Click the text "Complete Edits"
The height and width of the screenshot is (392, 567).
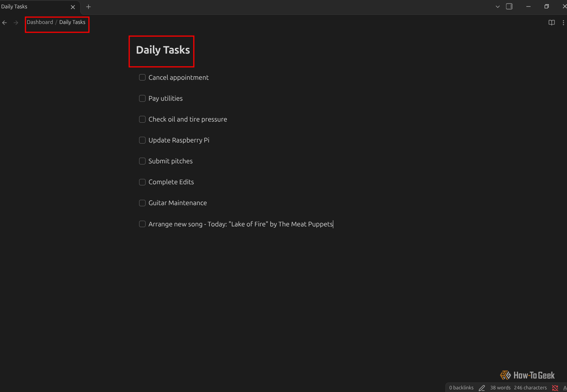[x=171, y=182]
